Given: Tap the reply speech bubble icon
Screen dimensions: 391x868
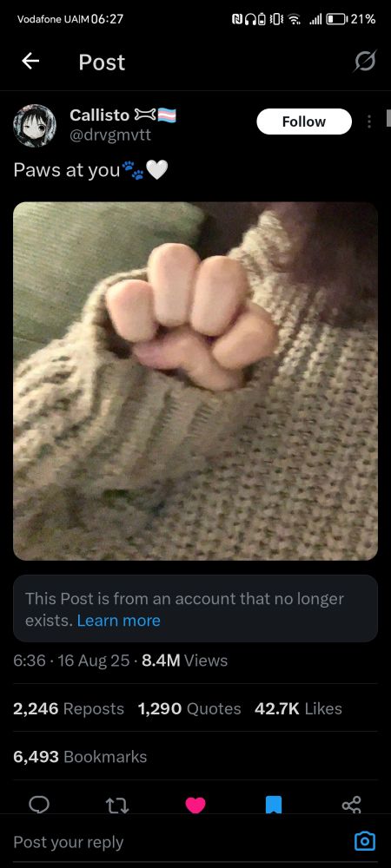Looking at the screenshot, I should (39, 805).
